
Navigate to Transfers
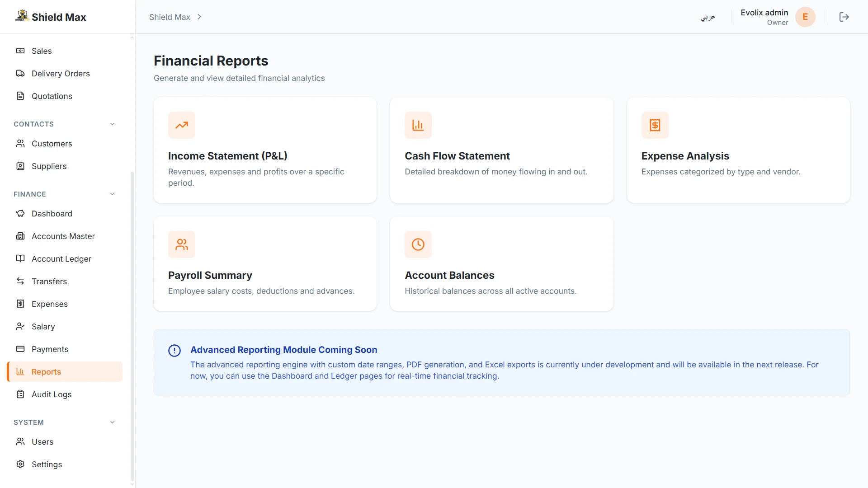point(65,281)
